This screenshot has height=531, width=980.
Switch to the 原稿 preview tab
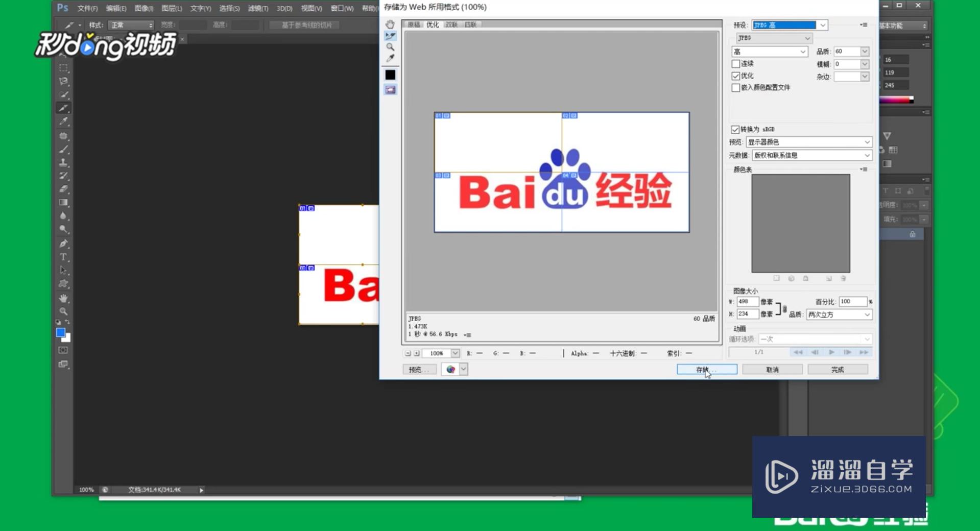(x=414, y=25)
